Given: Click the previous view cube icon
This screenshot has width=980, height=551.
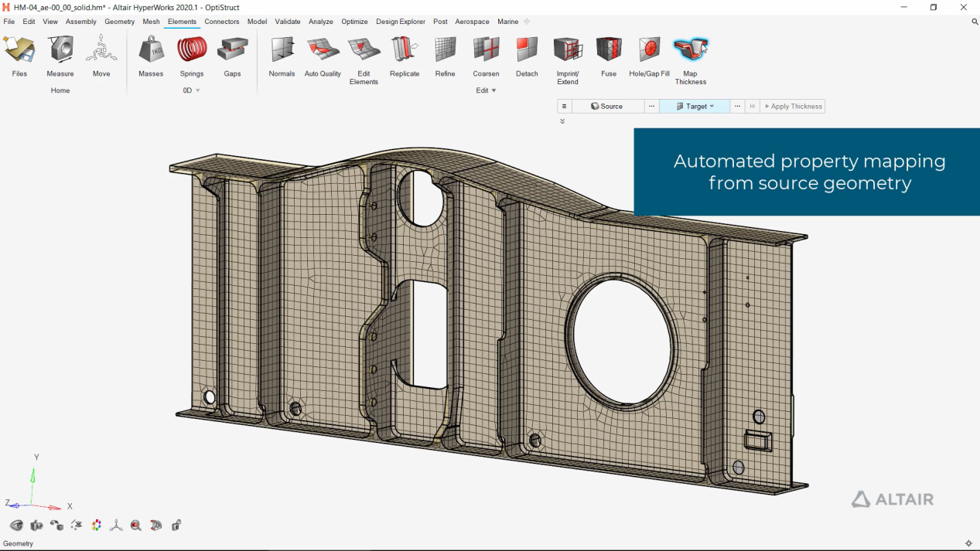Looking at the screenshot, I should coord(56,525).
